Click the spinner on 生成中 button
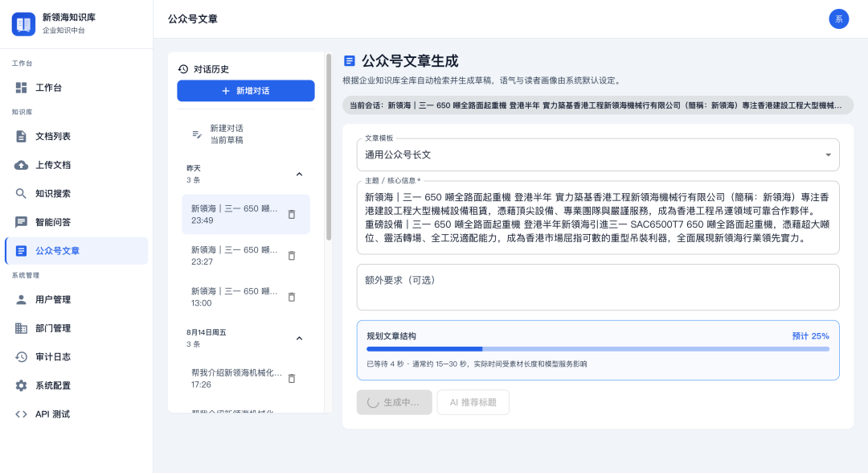 373,403
